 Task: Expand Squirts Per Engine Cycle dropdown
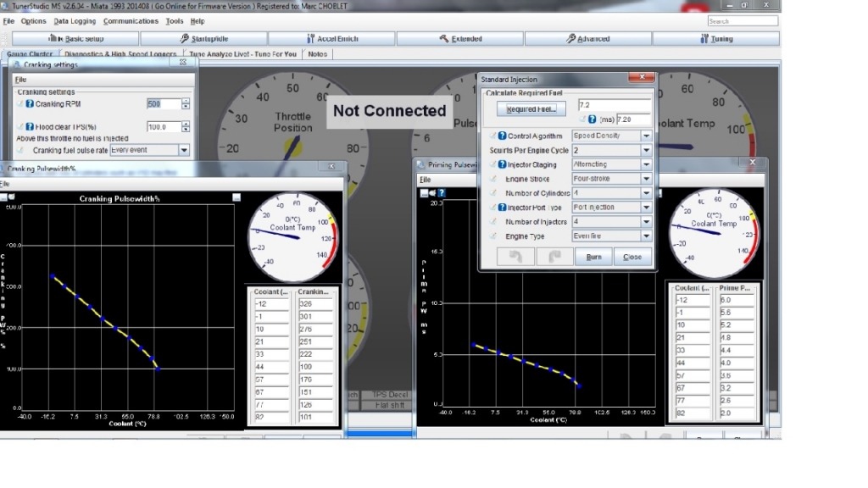pos(646,150)
